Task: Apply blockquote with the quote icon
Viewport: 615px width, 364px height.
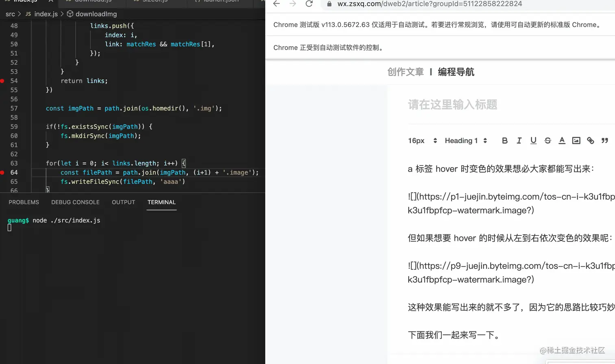Action: pos(605,141)
